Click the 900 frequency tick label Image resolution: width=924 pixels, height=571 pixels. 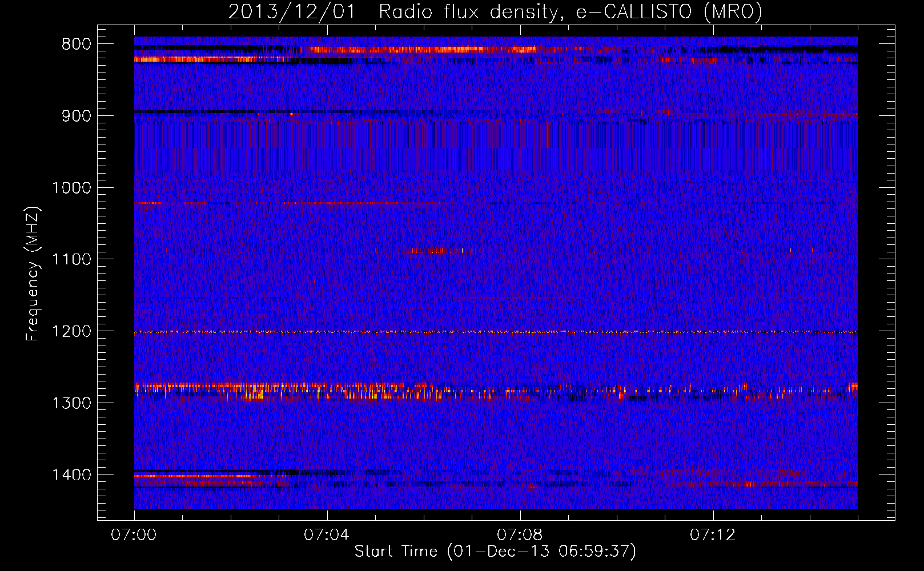pos(77,116)
